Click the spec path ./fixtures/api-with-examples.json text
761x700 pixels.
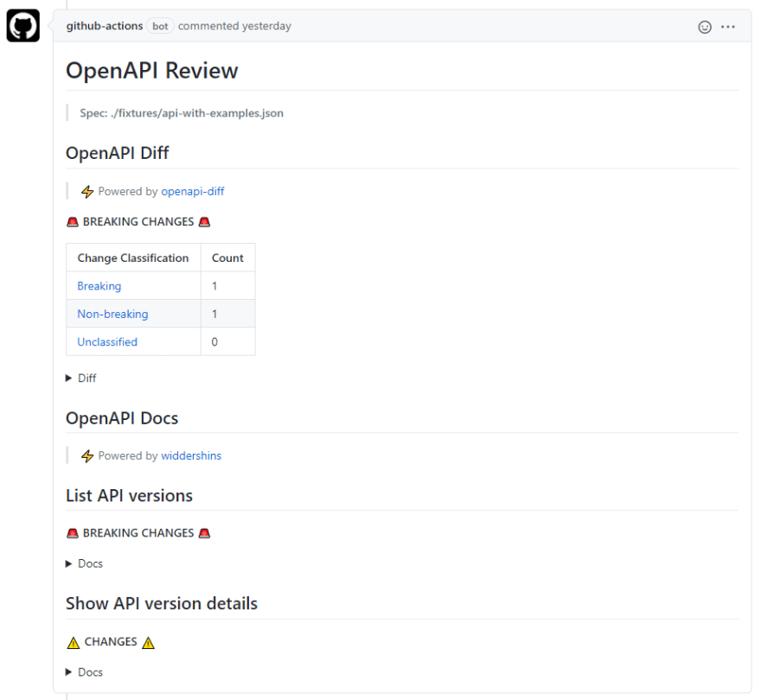197,113
